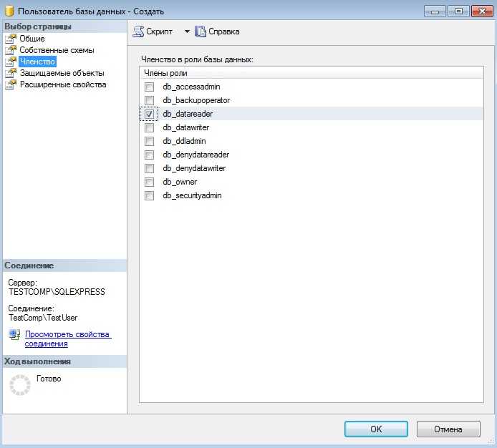Click the Расширенные свойства page icon
Screen dimensions: 497x448
point(10,84)
